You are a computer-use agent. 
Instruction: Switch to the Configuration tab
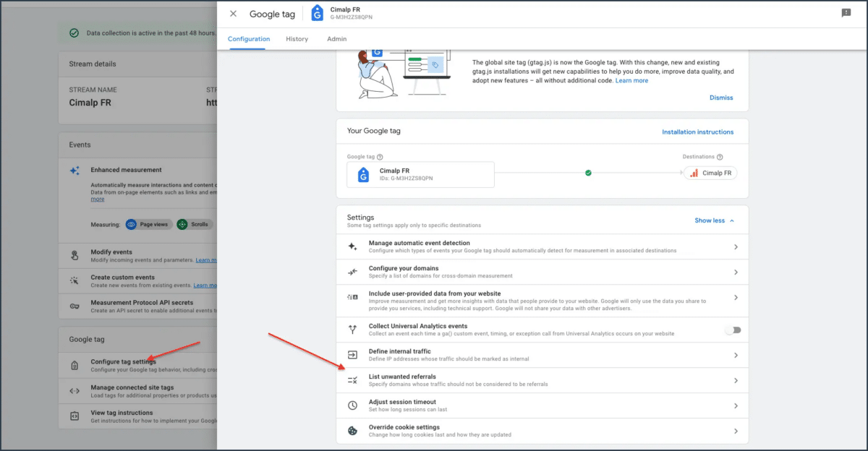[x=249, y=39]
